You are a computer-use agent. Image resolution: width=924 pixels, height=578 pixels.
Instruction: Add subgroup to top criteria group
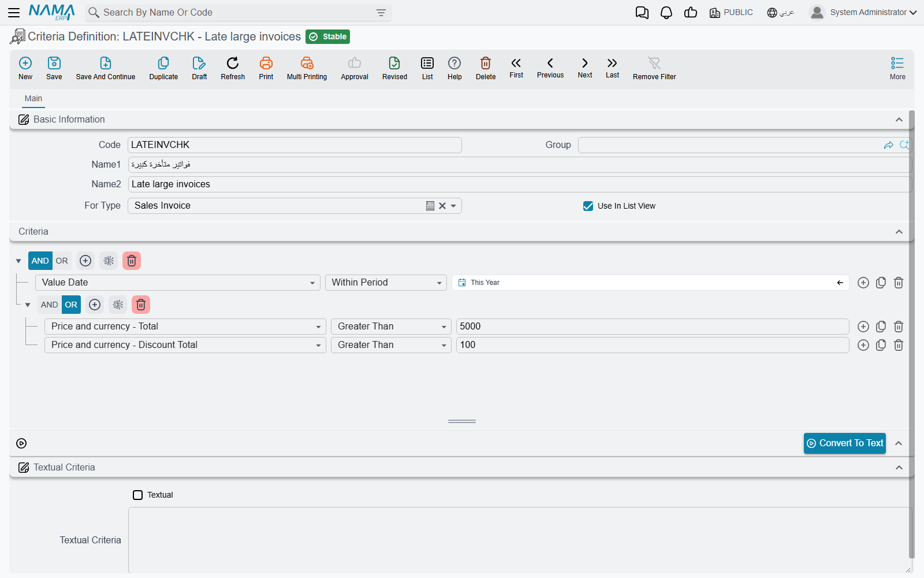point(109,261)
